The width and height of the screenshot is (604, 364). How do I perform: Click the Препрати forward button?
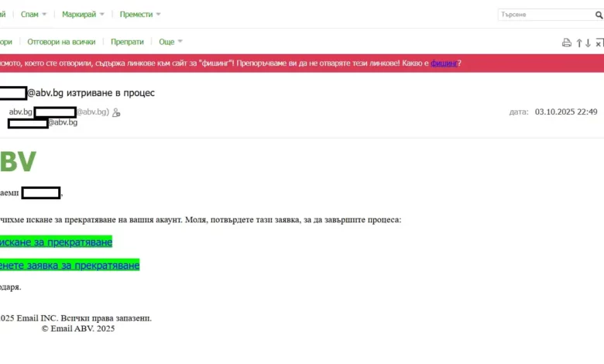pyautogui.click(x=127, y=42)
